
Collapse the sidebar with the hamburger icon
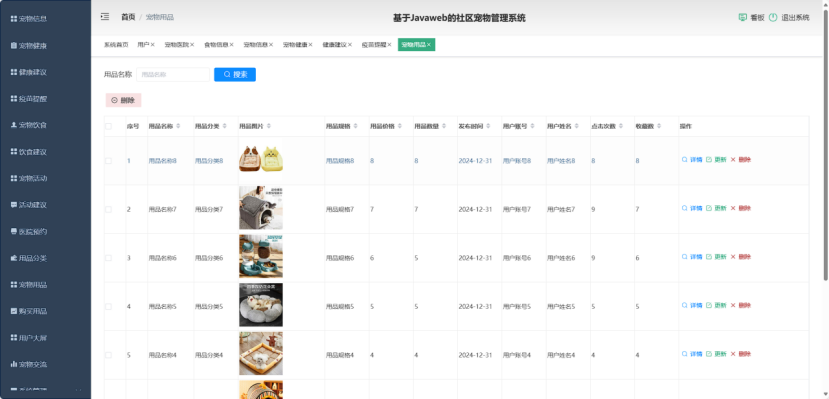pyautogui.click(x=105, y=17)
